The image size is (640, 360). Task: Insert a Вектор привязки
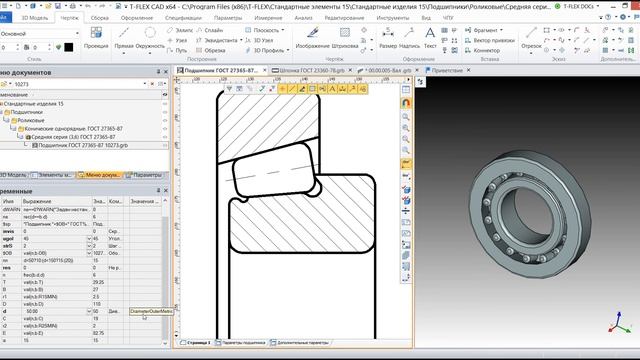489,40
